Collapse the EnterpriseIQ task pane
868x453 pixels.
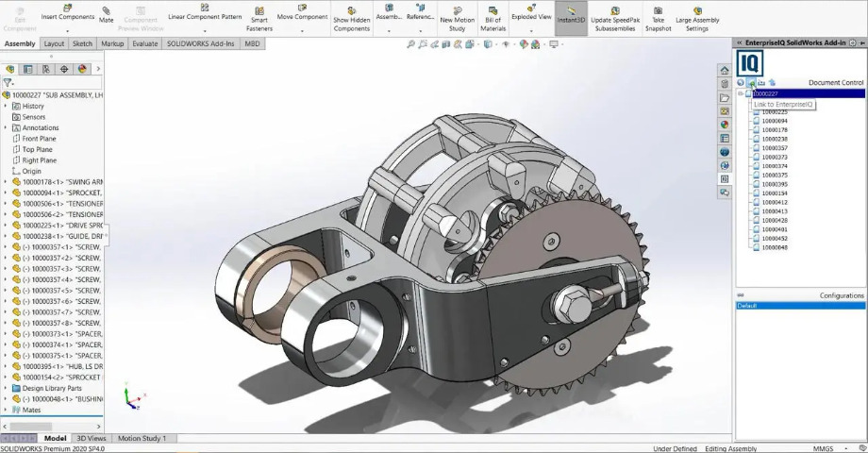739,42
